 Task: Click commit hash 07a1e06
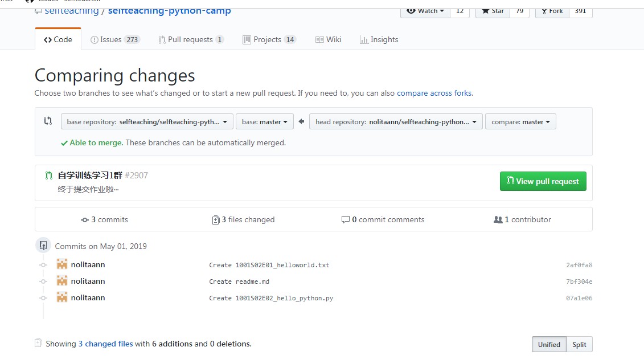point(579,297)
